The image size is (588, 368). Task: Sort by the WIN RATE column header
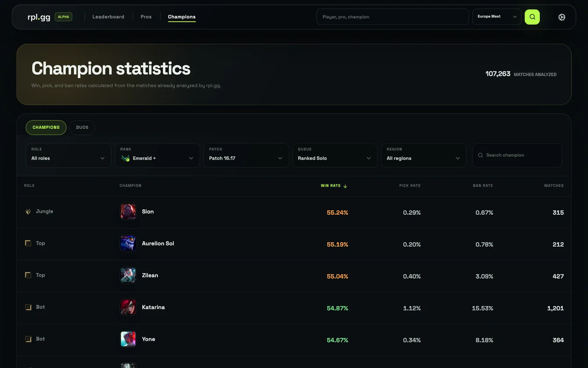331,186
